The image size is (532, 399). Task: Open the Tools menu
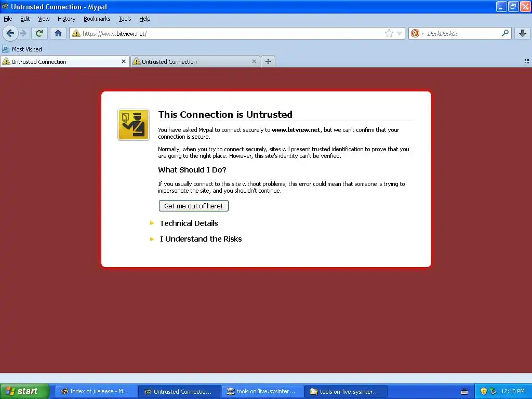tap(125, 19)
